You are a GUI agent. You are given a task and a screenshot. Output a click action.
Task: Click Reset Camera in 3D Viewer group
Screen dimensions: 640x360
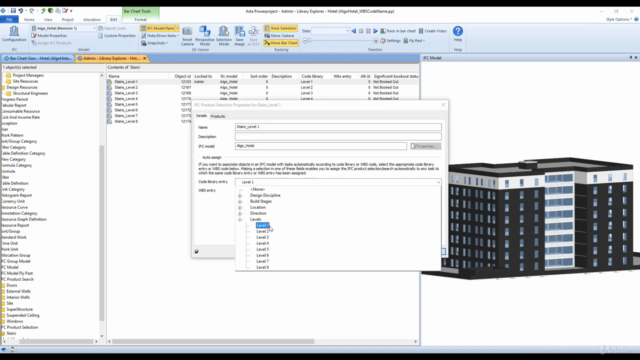(x=187, y=36)
